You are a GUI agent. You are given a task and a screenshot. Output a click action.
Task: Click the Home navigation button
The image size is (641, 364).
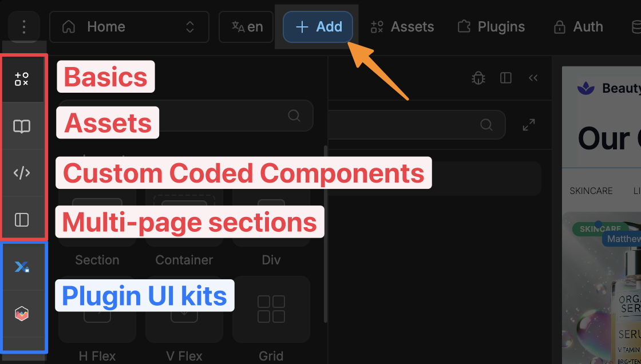[106, 26]
